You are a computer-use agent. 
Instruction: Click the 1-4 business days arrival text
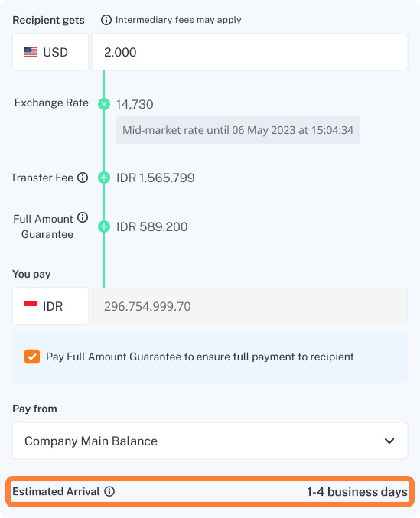357,491
